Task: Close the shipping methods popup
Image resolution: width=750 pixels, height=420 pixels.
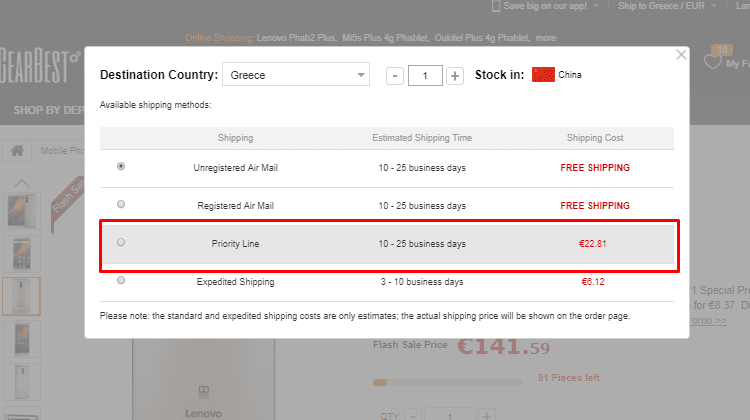Action: tap(682, 55)
